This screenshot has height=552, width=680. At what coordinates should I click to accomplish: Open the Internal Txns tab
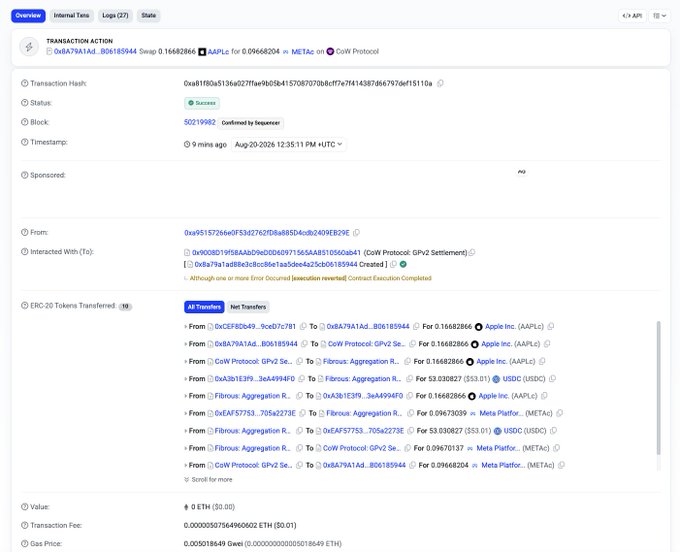coord(71,16)
